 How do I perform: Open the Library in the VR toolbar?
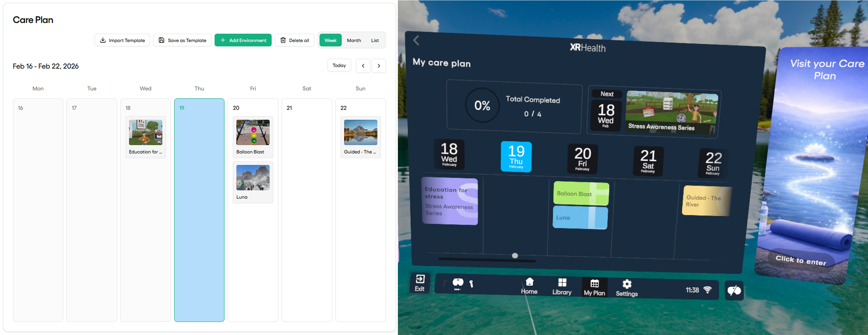point(562,287)
